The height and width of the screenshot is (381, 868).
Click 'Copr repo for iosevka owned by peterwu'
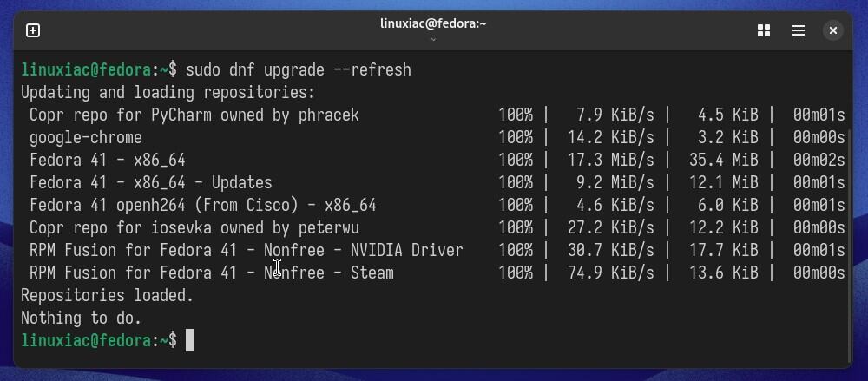coord(194,227)
